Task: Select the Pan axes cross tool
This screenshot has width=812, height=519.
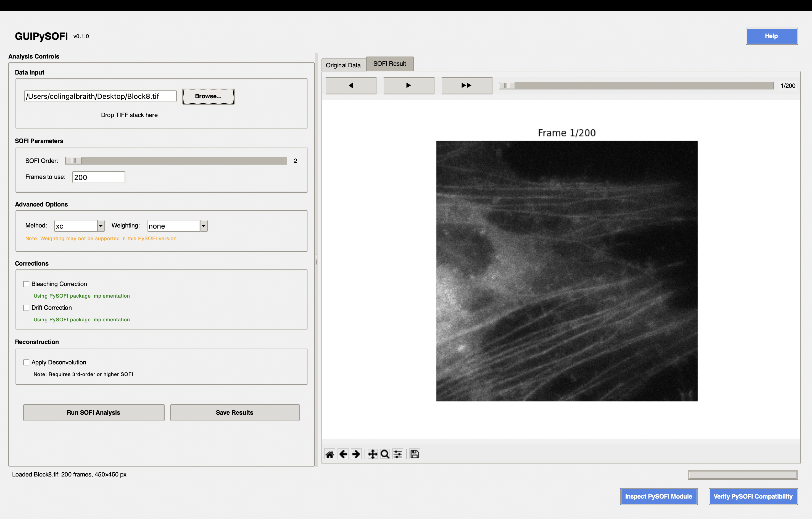Action: [x=372, y=454]
